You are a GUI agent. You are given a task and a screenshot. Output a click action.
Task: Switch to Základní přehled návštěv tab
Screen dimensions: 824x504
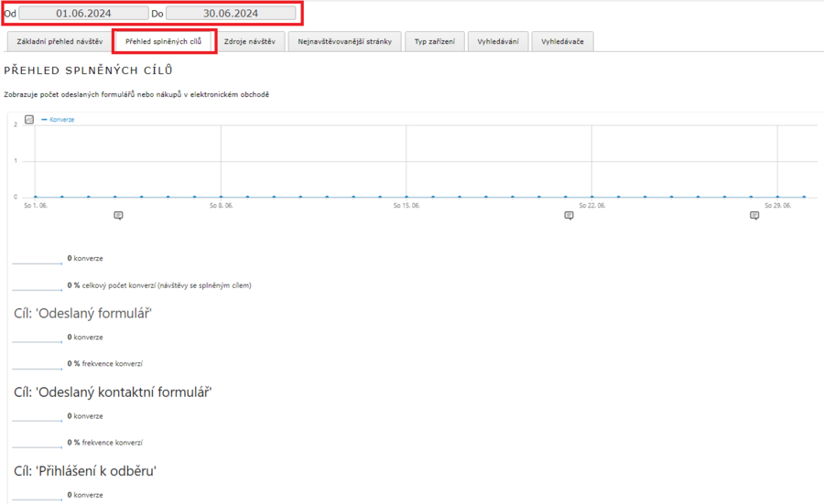click(x=60, y=41)
